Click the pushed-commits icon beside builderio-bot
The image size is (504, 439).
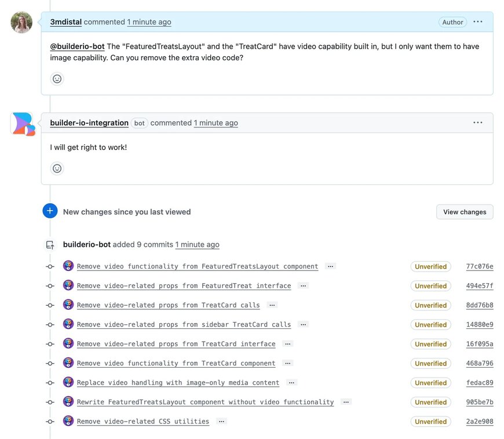(x=50, y=244)
